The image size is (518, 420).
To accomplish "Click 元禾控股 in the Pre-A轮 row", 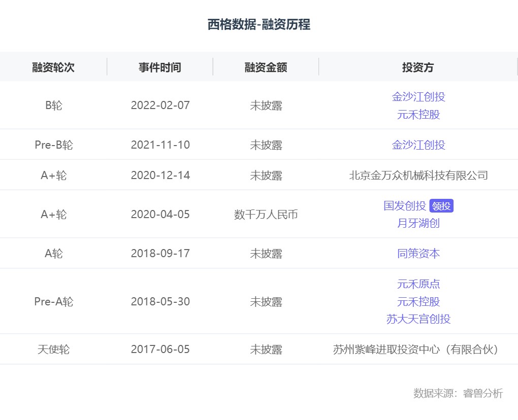I will click(418, 301).
